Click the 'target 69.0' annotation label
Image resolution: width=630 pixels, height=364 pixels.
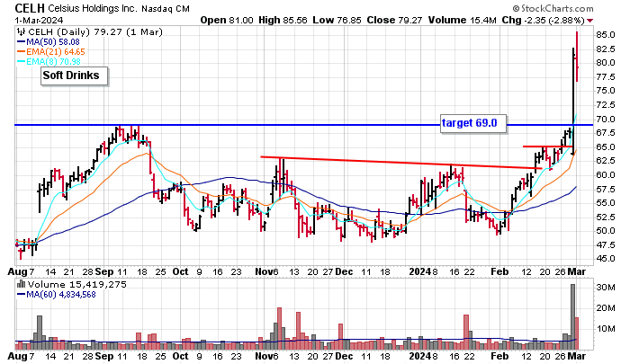[472, 123]
